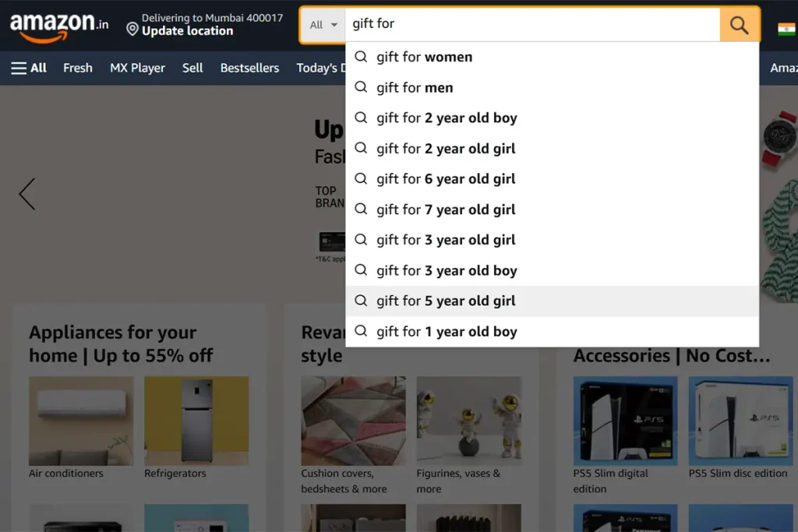
Task: Choose highlighted 'gift for 5 year old girl'
Action: (x=553, y=301)
